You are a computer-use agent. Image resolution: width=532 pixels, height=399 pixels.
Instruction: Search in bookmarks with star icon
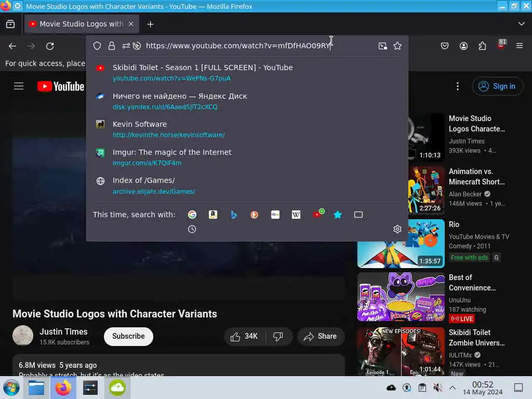tap(338, 215)
